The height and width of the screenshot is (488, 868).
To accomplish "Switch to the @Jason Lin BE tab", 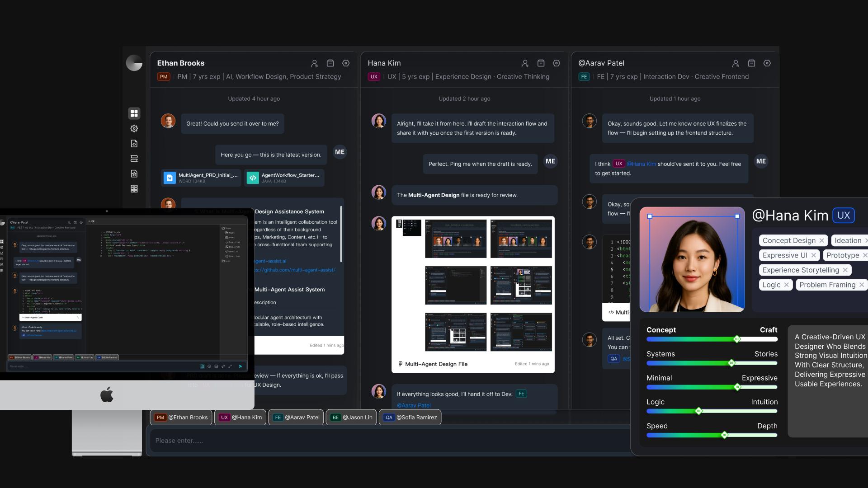I will point(352,418).
